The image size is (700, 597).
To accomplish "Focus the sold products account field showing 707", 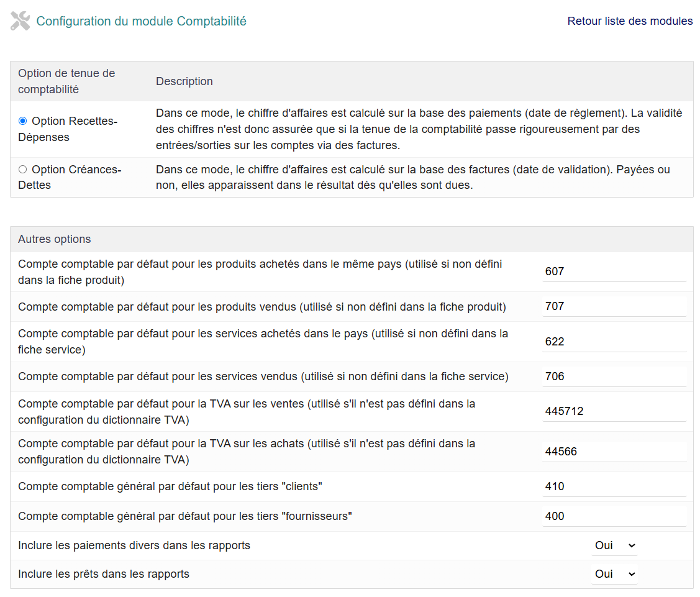I will click(614, 306).
